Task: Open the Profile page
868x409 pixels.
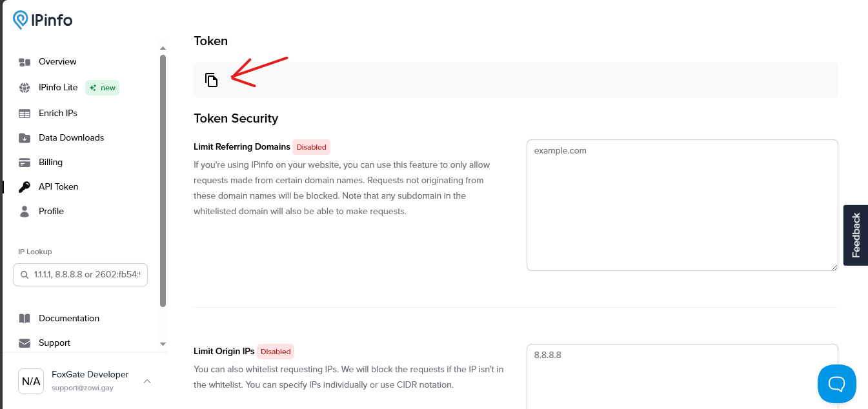Action: [51, 212]
